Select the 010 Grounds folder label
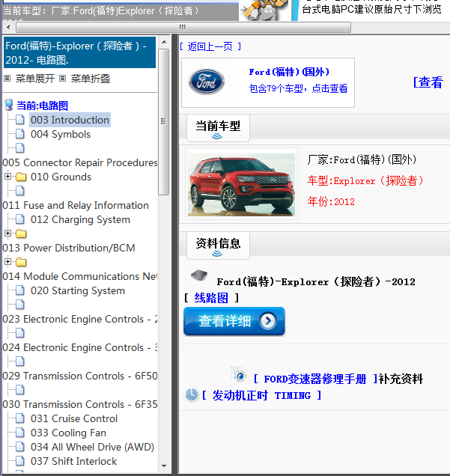The width and height of the screenshot is (450, 476). pyautogui.click(x=61, y=177)
